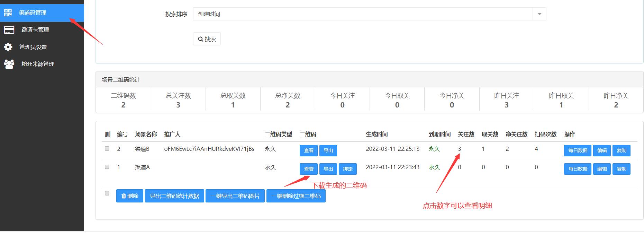644x234 pixels.
Task: Click the card icon beside 邀请卡管理
Action: click(9, 30)
